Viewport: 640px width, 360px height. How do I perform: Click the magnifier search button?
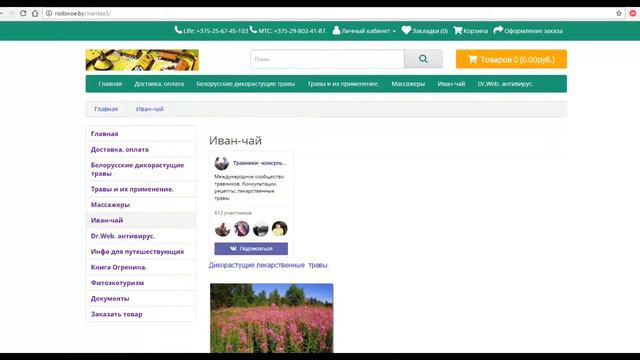423,59
